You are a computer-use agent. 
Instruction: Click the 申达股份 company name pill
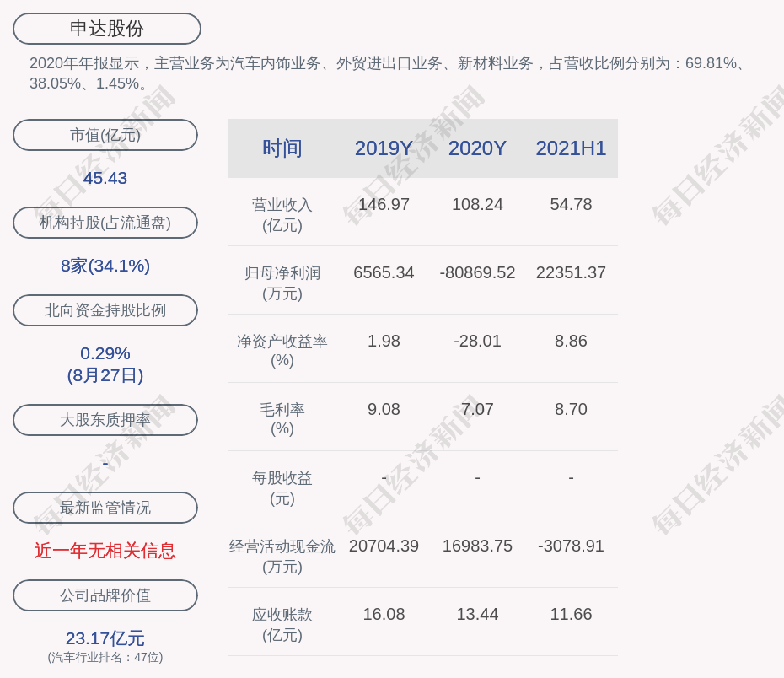pyautogui.click(x=107, y=29)
